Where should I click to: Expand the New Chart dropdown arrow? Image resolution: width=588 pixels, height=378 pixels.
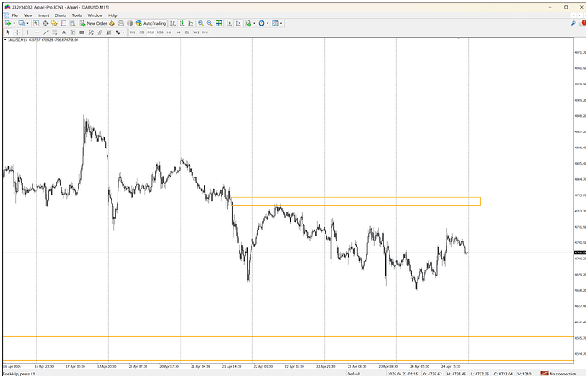tap(14, 23)
